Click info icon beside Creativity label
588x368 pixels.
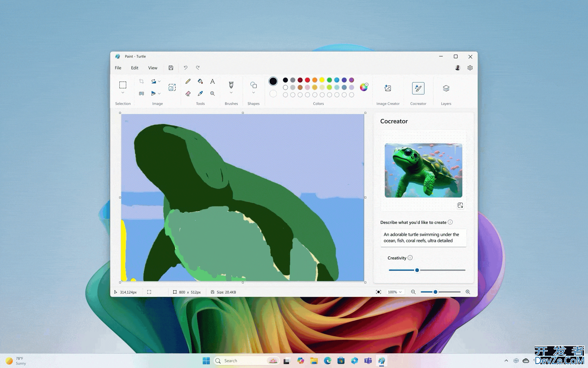[410, 258]
